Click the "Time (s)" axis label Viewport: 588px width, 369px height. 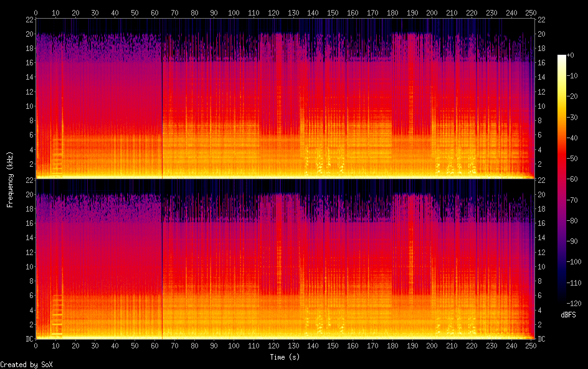pyautogui.click(x=285, y=357)
